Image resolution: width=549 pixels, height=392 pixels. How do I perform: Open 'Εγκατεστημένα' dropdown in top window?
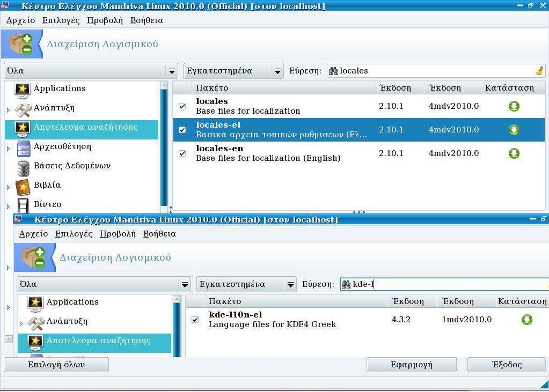[x=233, y=71]
